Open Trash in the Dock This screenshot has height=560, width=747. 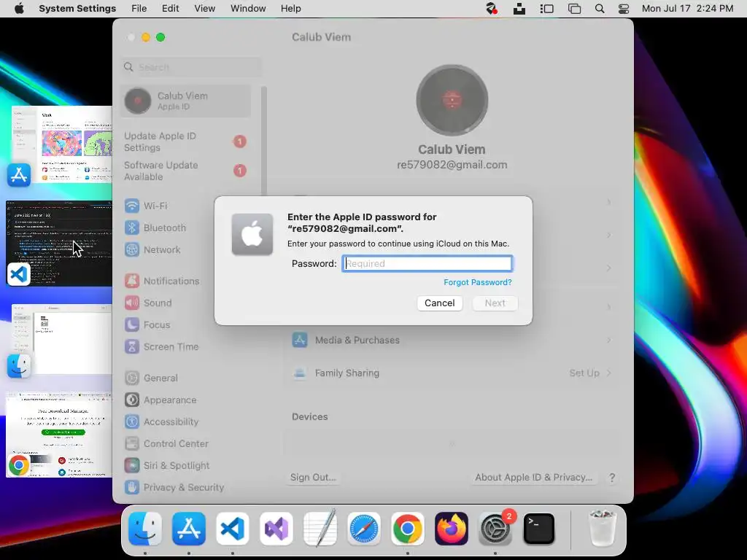[x=602, y=529]
